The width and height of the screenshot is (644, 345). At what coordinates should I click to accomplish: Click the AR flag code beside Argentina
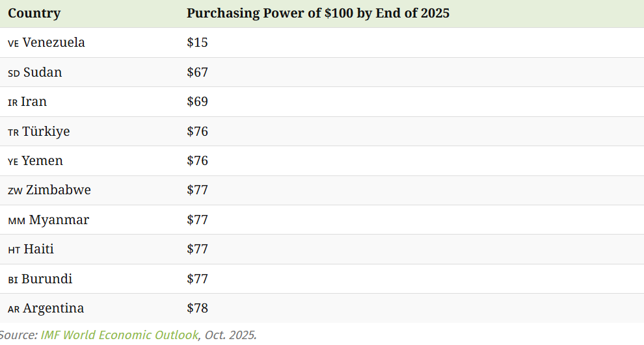point(14,309)
